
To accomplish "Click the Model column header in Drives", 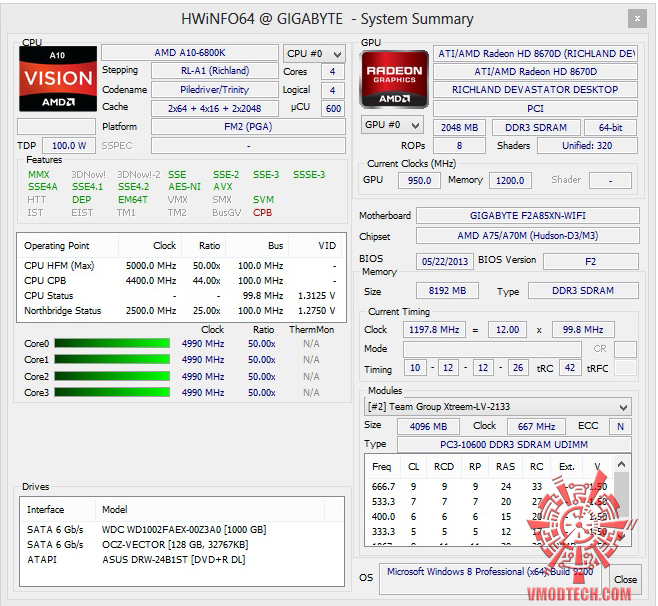I will click(x=210, y=509).
